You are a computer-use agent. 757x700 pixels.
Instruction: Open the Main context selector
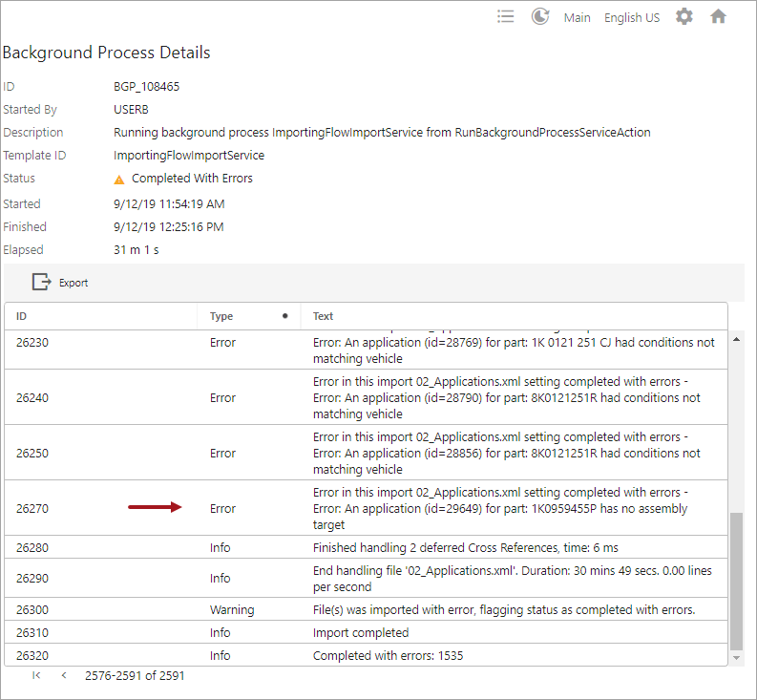(x=577, y=18)
